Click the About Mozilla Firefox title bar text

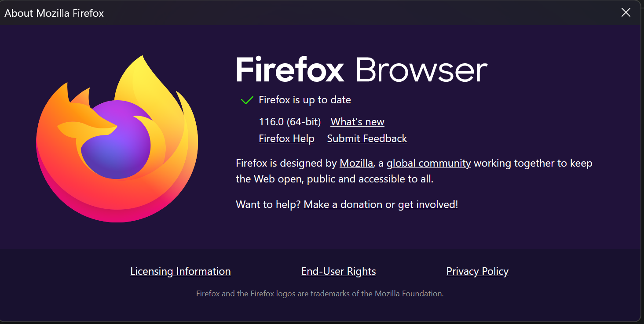[x=54, y=13]
